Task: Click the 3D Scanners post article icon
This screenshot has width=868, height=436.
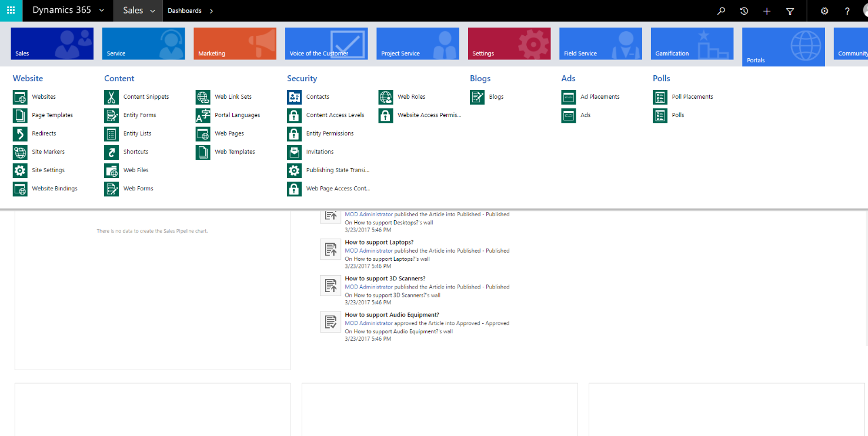Action: [x=331, y=286]
